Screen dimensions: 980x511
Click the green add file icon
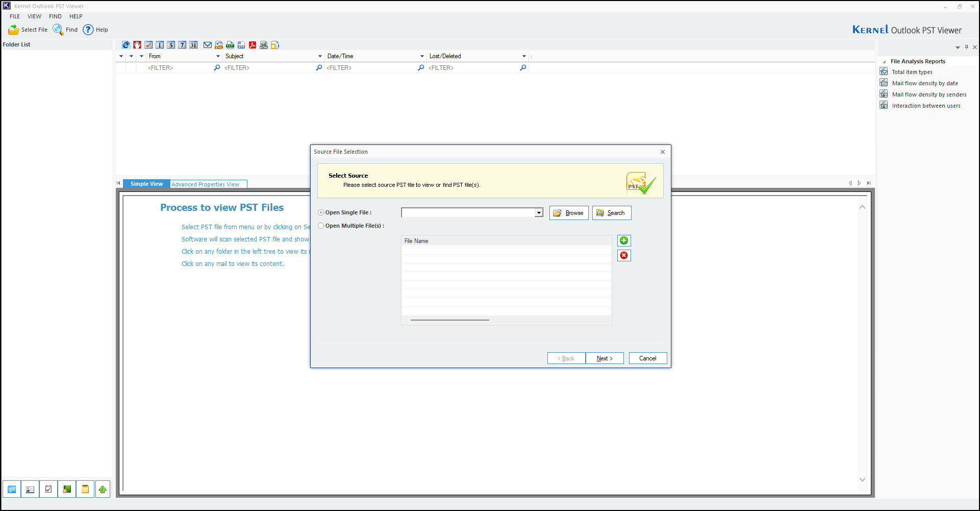624,240
